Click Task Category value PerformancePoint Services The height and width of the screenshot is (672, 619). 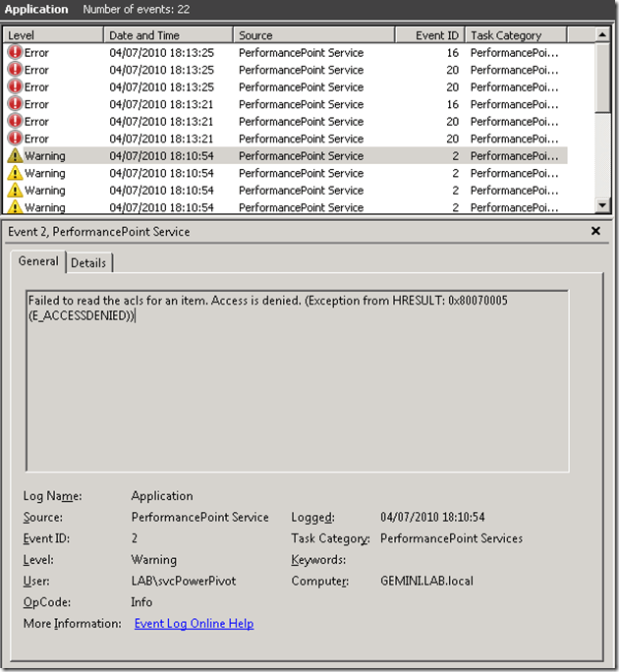[x=451, y=538]
